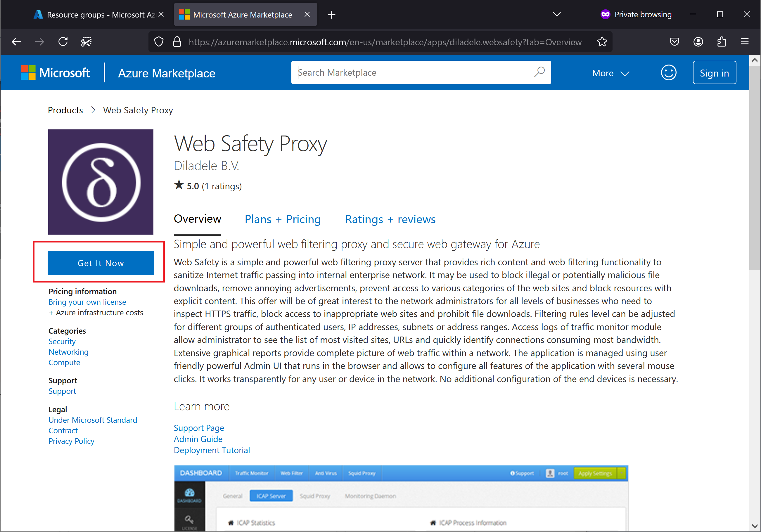This screenshot has width=761, height=532.
Task: Click the screenshot tool icon in toolbar
Action: coord(87,42)
